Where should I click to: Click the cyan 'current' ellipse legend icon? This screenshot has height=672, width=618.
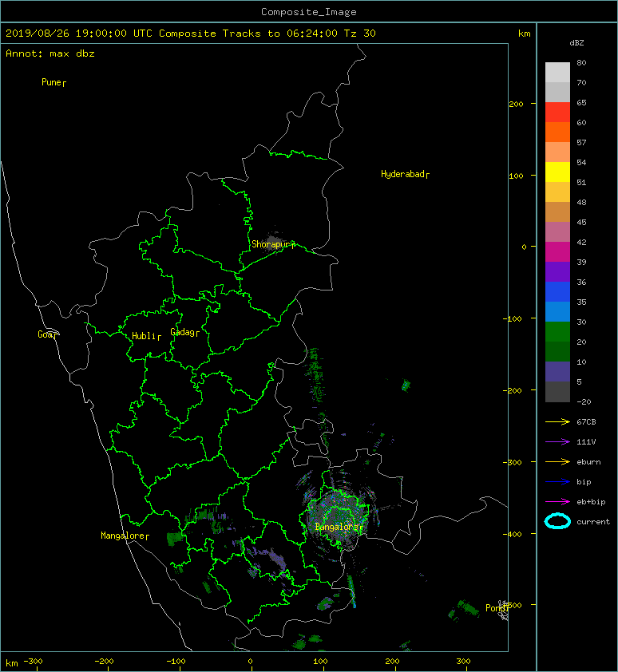click(x=557, y=521)
